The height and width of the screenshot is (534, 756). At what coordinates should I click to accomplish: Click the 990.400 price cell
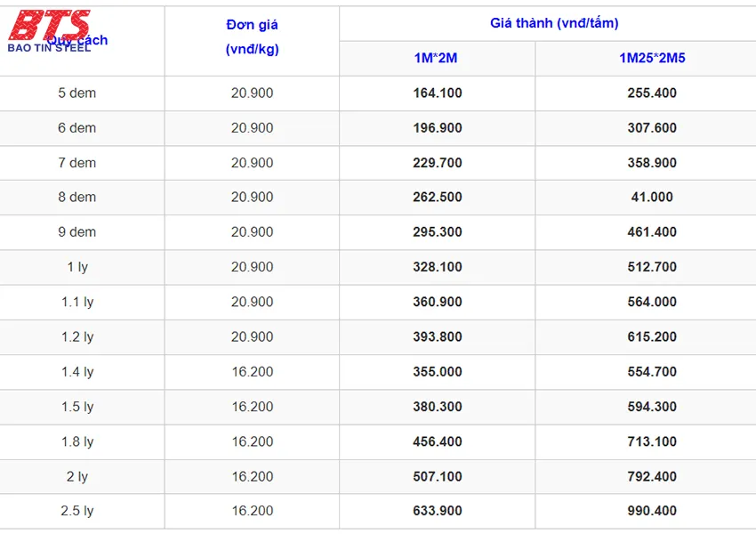coord(652,511)
